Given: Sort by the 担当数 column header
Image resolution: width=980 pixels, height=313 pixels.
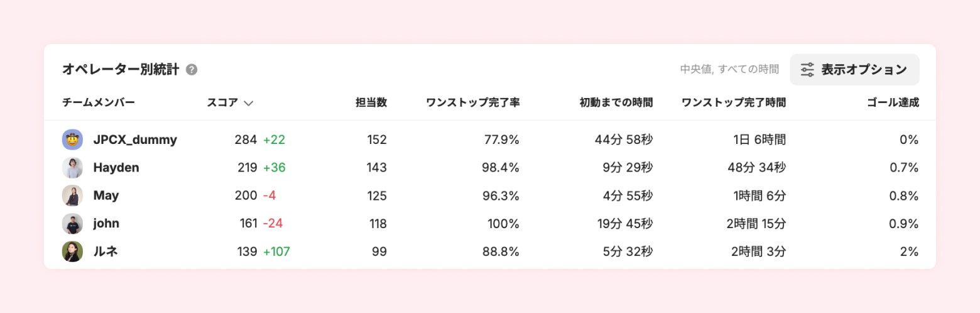Looking at the screenshot, I should pyautogui.click(x=371, y=102).
